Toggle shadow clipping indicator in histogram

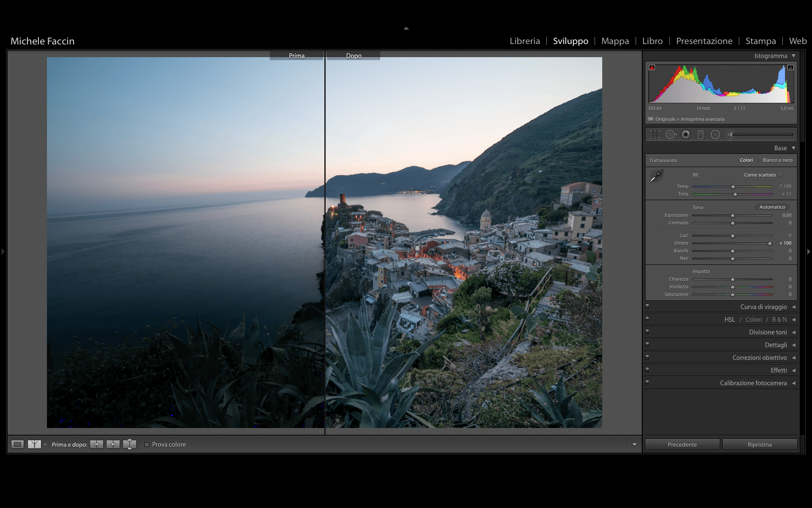click(x=652, y=68)
